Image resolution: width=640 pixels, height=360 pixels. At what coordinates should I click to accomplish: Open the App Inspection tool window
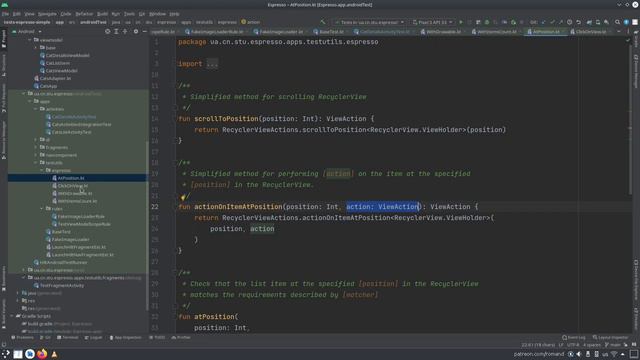coord(125,338)
